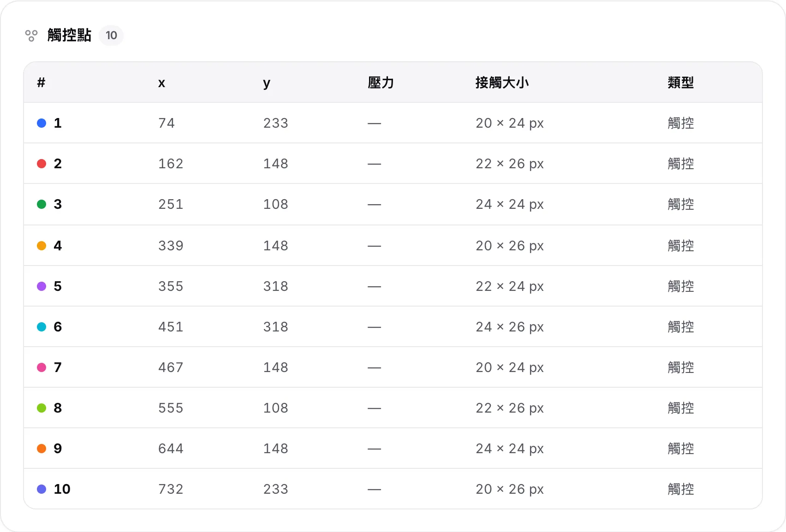Click the blue dot for point 1

click(x=42, y=123)
